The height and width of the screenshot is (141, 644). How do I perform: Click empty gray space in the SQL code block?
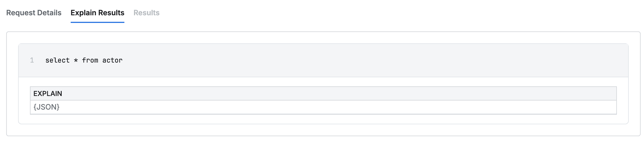[x=368, y=60]
